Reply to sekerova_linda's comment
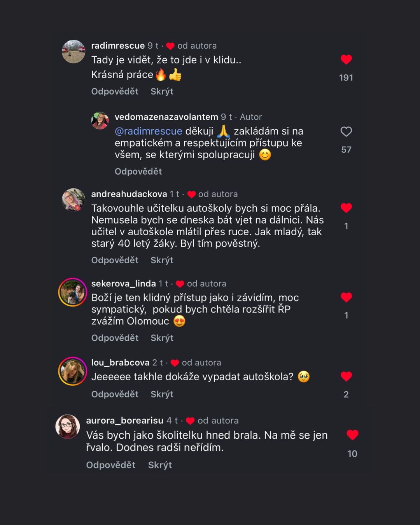Viewport: 420px width, 525px height. coord(115,338)
